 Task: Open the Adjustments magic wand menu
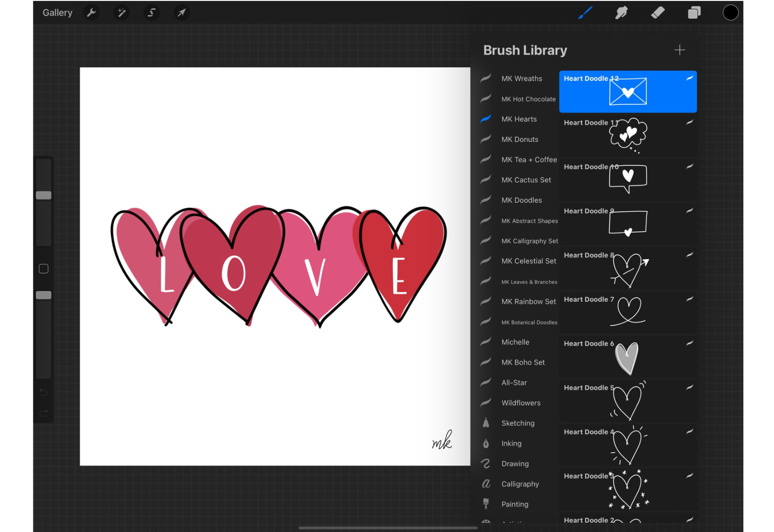pos(121,13)
